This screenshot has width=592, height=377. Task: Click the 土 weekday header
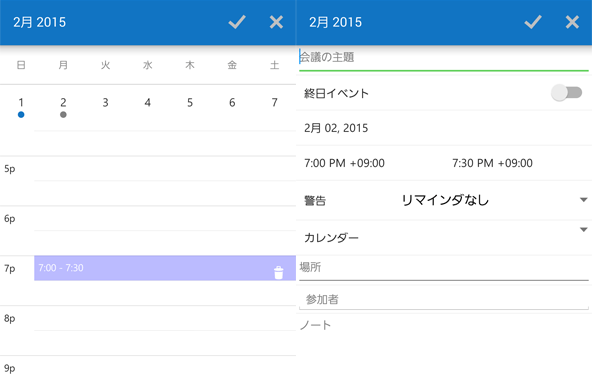point(274,65)
